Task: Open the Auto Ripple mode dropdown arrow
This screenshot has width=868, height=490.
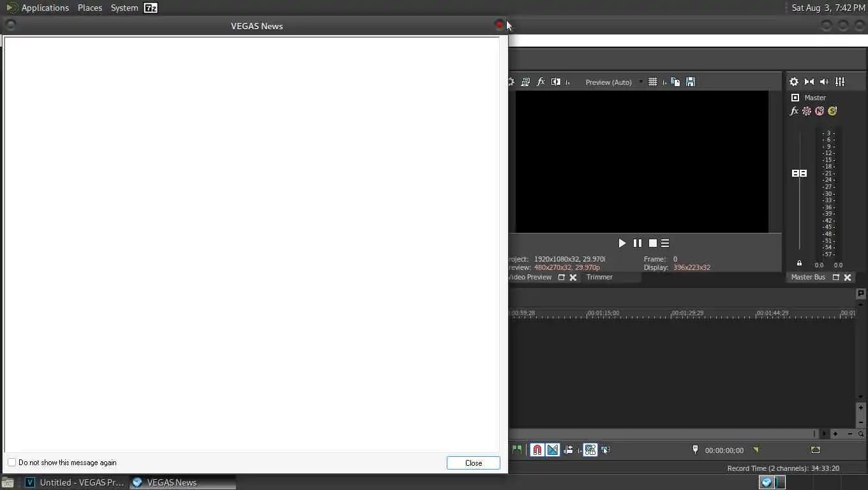Action: (580, 450)
